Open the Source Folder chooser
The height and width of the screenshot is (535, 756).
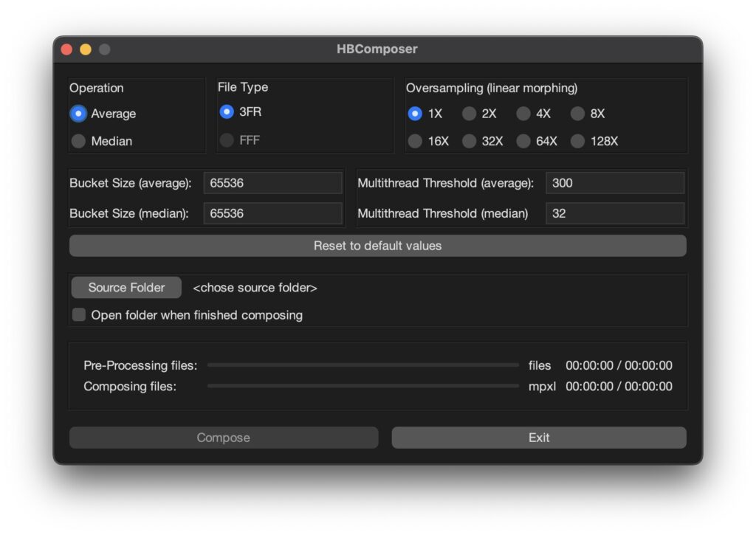[126, 288]
